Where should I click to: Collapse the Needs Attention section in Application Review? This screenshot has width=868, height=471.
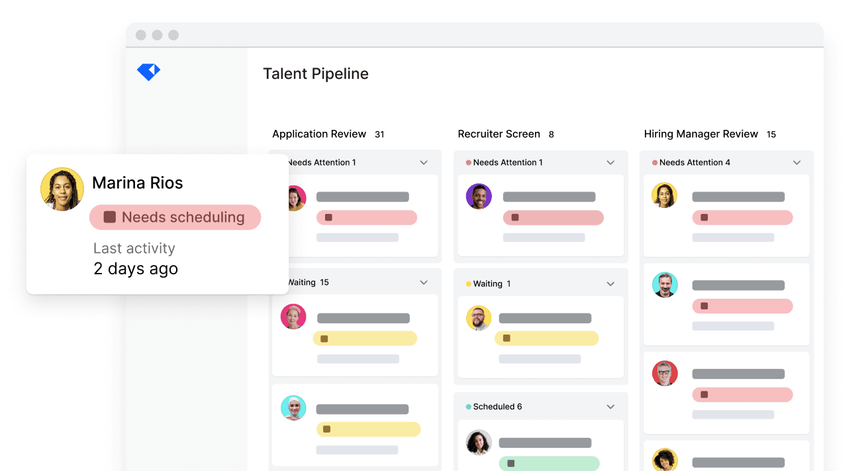click(424, 162)
